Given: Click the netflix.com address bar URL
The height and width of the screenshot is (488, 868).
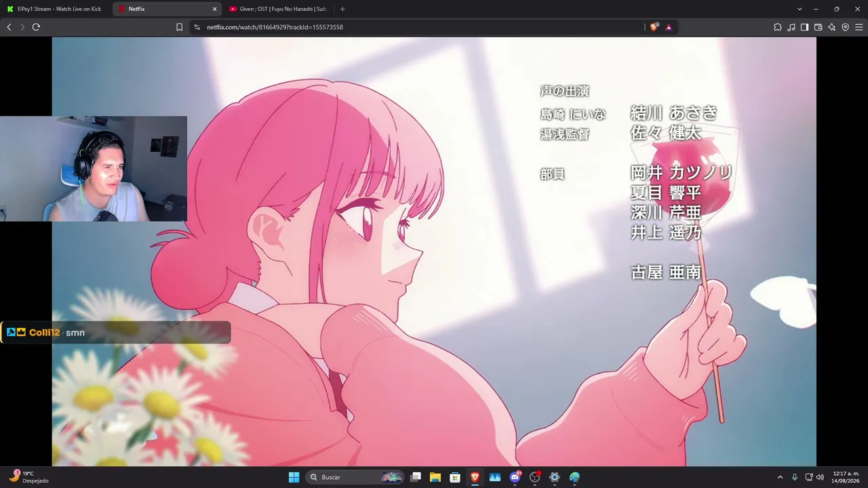Looking at the screenshot, I should pos(275,27).
